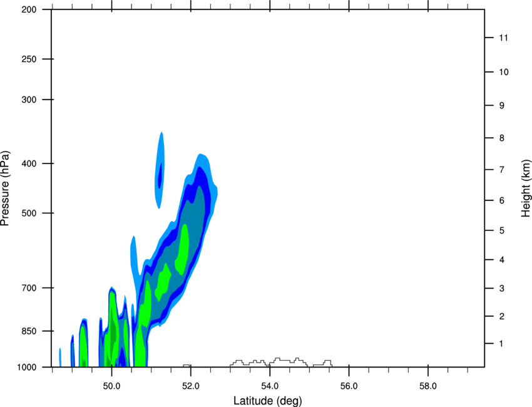Click the 54.0 latitude tick label
532x407 pixels.
(x=270, y=386)
